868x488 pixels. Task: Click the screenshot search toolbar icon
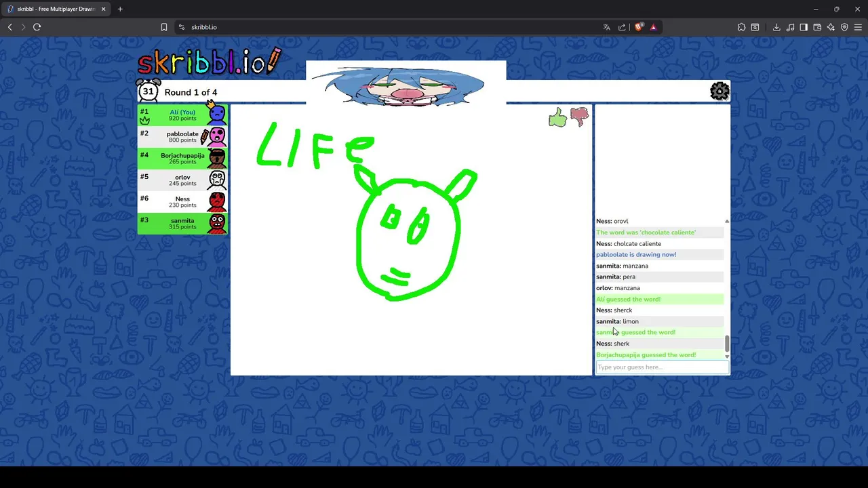point(755,27)
